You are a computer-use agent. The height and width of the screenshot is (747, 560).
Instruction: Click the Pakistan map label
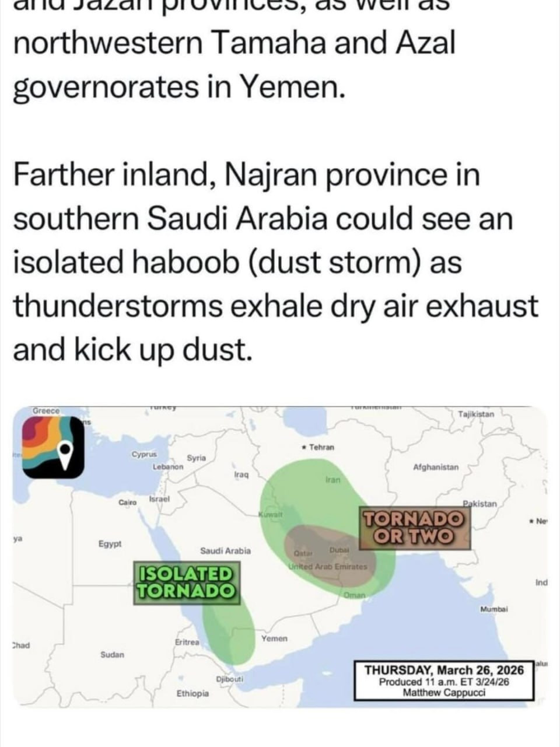click(480, 503)
